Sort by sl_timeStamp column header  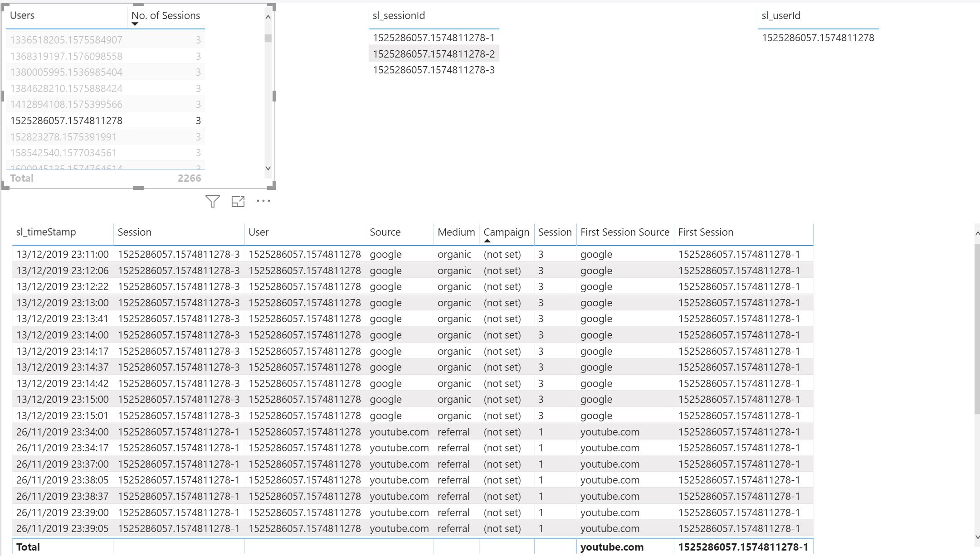46,232
